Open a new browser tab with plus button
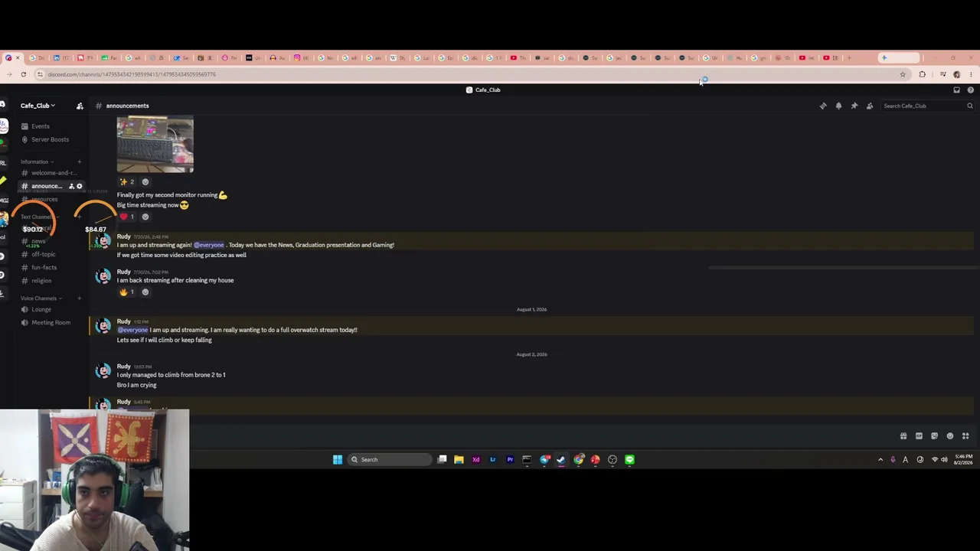This screenshot has height=551, width=980. coord(848,58)
